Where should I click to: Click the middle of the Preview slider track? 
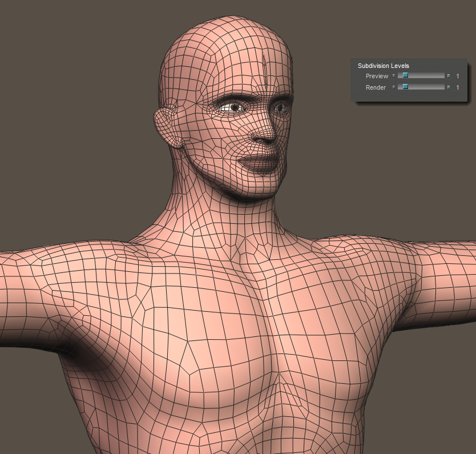pos(421,75)
